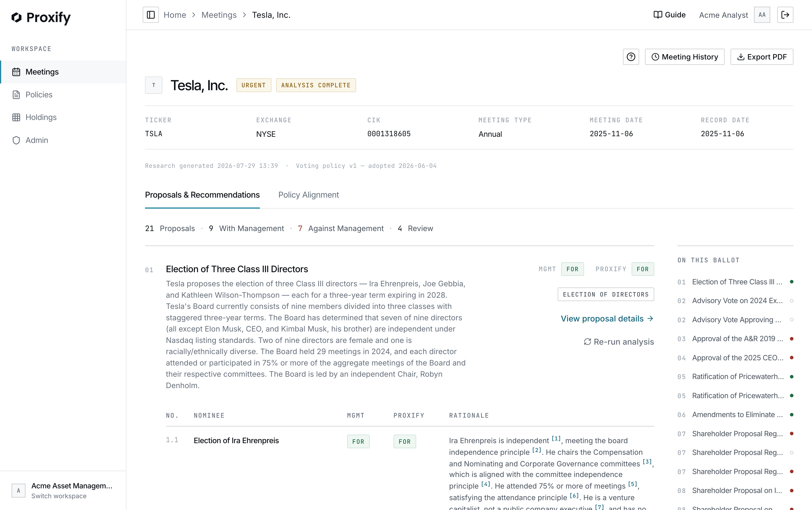
Task: Click the ELECTION OF DIRECTORS tag
Action: point(606,294)
